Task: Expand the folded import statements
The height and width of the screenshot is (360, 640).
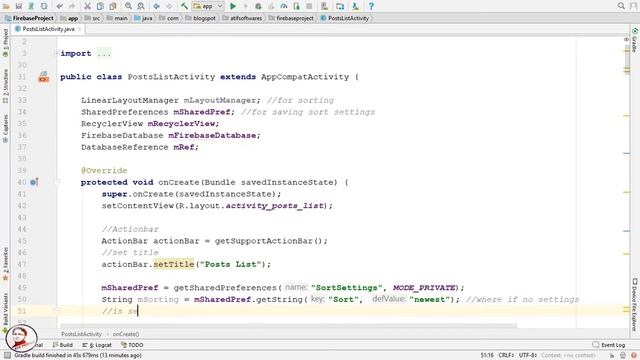Action: (x=104, y=53)
